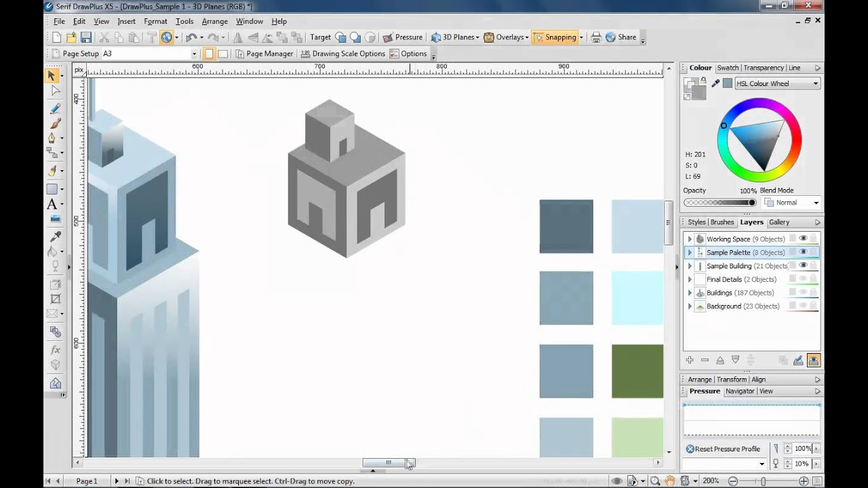
Task: Click the horizontal scrollbar thumb
Action: (388, 463)
